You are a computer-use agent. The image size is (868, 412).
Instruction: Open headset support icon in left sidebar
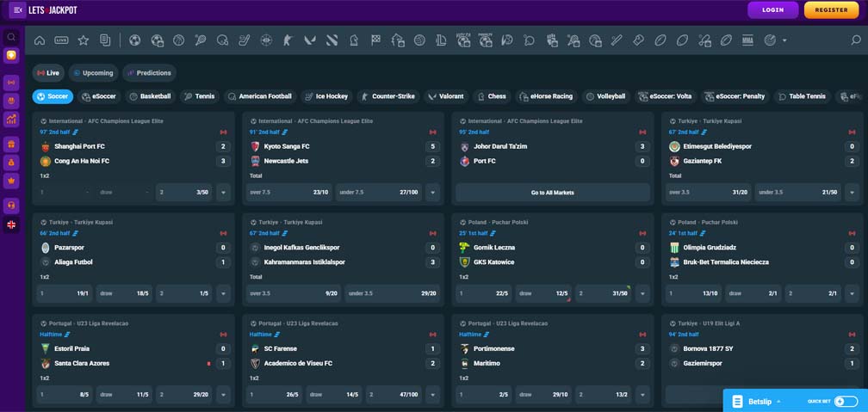12,206
